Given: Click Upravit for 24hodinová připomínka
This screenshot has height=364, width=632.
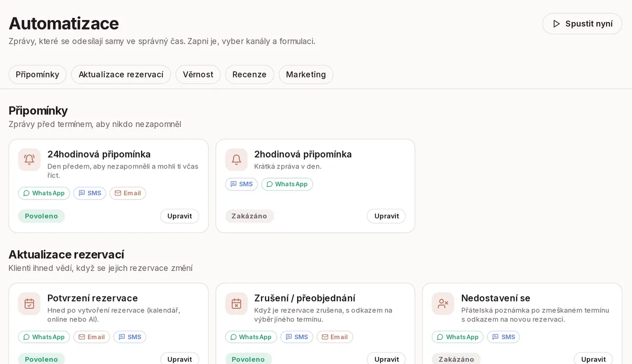Looking at the screenshot, I should click(x=180, y=216).
